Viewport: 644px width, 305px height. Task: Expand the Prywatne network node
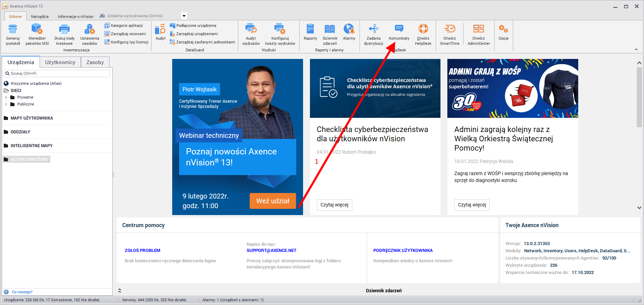[6, 98]
